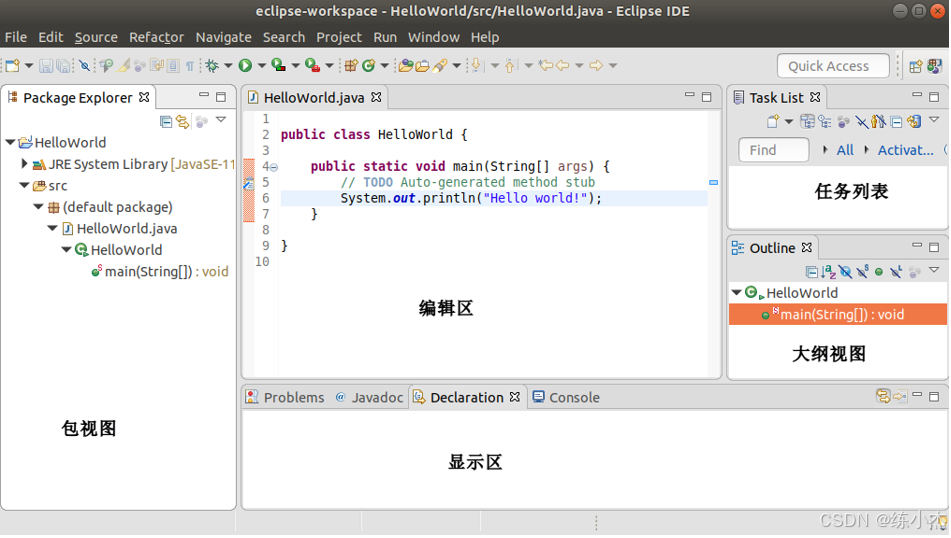Toggle alphabetical Sort in Outline
Image resolution: width=951 pixels, height=538 pixels.
point(828,272)
